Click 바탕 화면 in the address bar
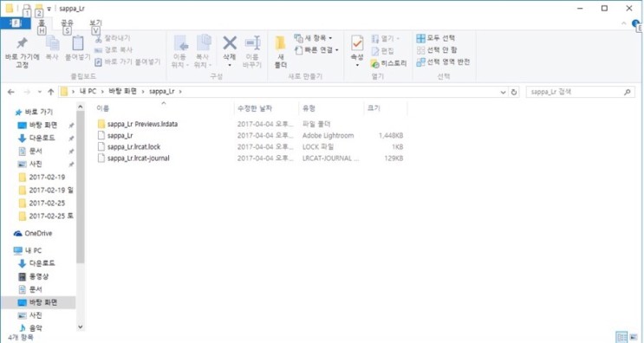 (122, 92)
